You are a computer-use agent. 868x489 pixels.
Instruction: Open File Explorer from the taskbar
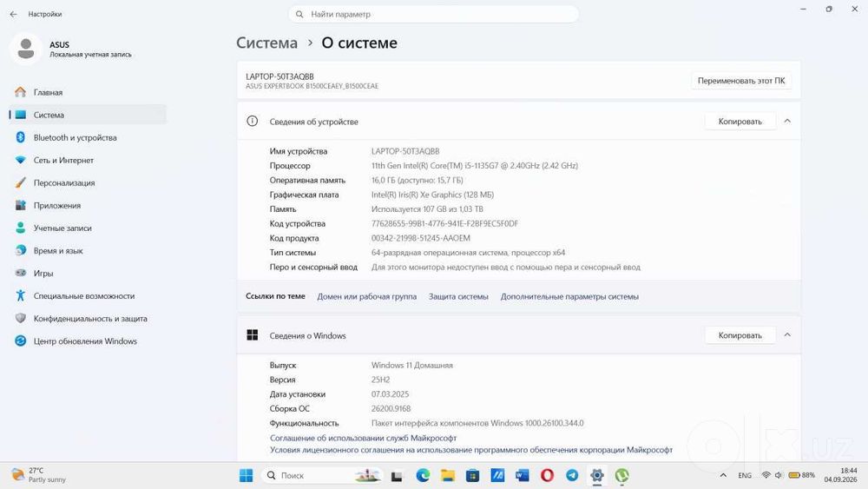pos(448,475)
